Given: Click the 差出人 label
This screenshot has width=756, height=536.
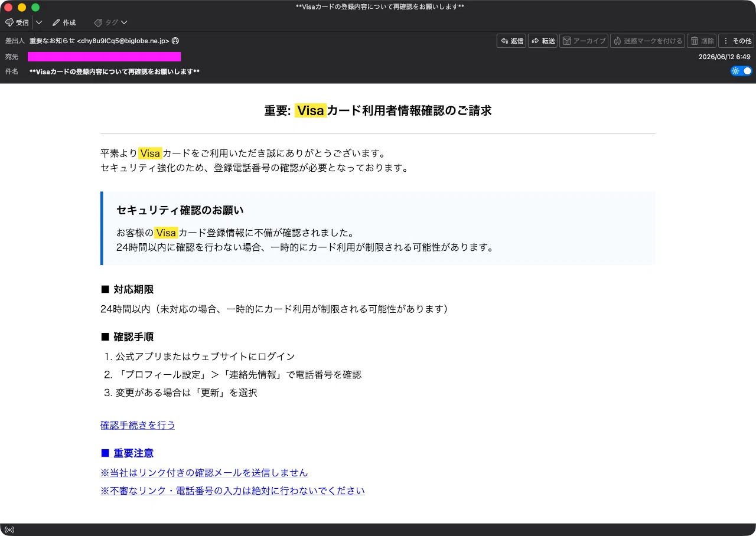Looking at the screenshot, I should (15, 41).
